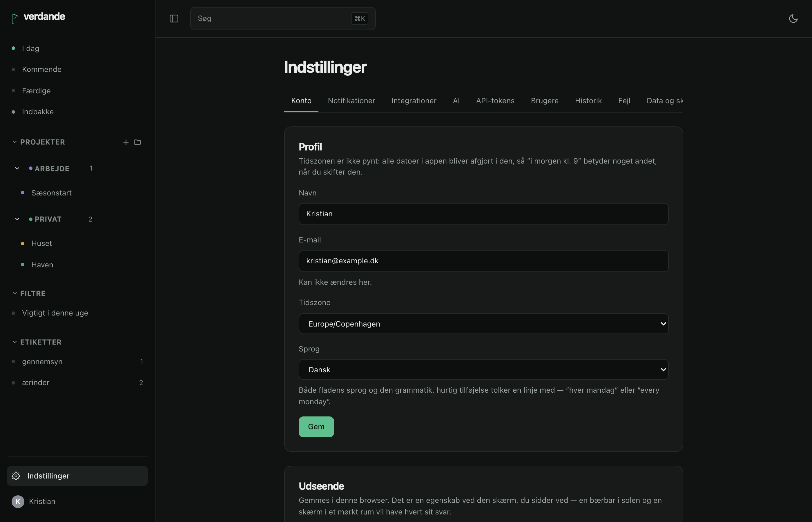Click the E-mail input field
Viewport: 812px width, 522px height.
coord(483,261)
